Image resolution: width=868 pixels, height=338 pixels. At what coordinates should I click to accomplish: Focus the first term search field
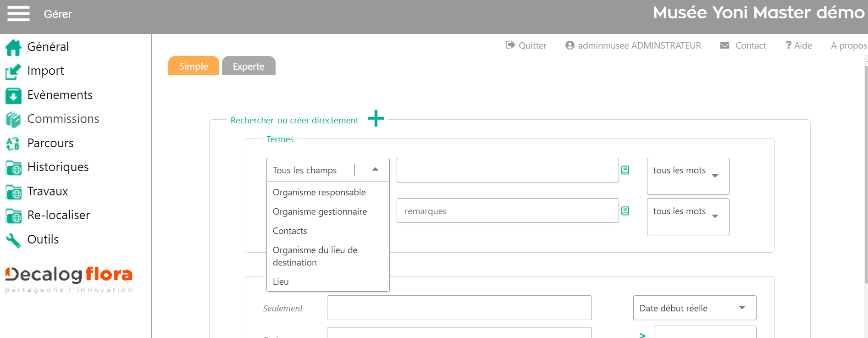pyautogui.click(x=508, y=170)
